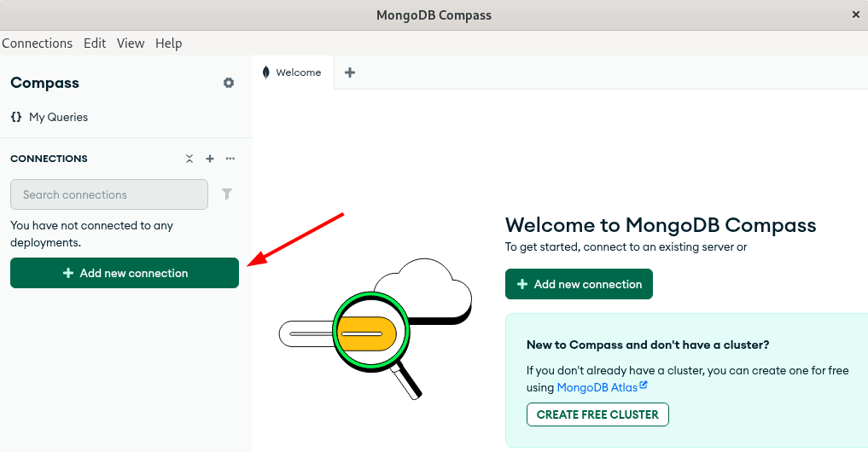
Task: Click sidebar Add new connection button
Action: point(125,273)
